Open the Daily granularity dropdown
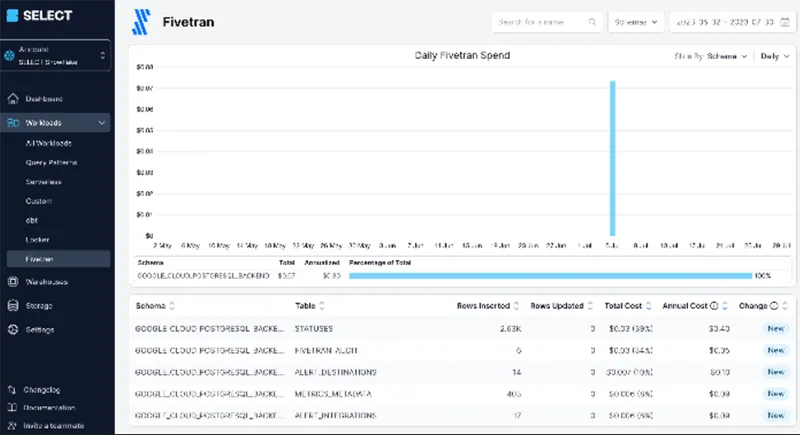This screenshot has width=800, height=435. coord(774,56)
